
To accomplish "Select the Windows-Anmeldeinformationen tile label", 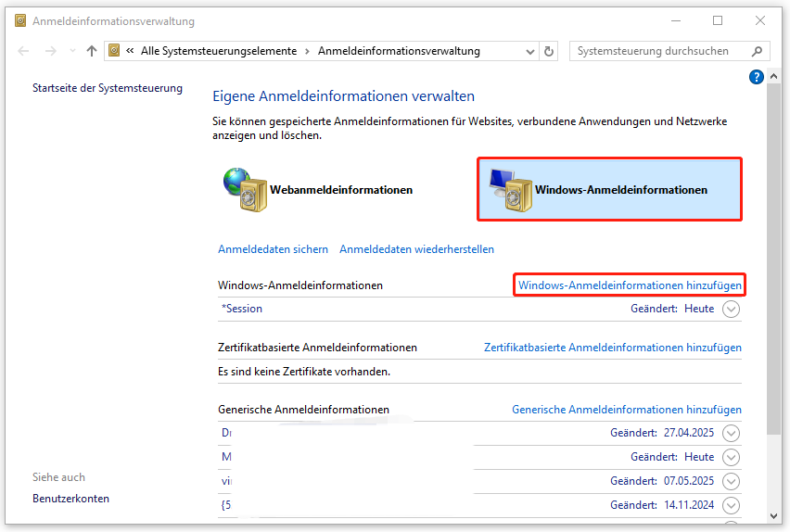I will (621, 190).
